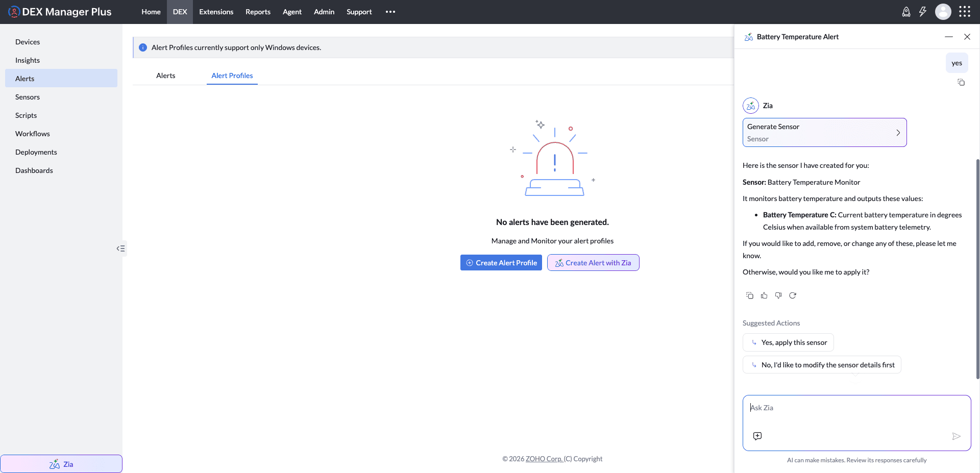Open the apps grid launcher
This screenshot has width=980, height=473.
click(x=965, y=12)
